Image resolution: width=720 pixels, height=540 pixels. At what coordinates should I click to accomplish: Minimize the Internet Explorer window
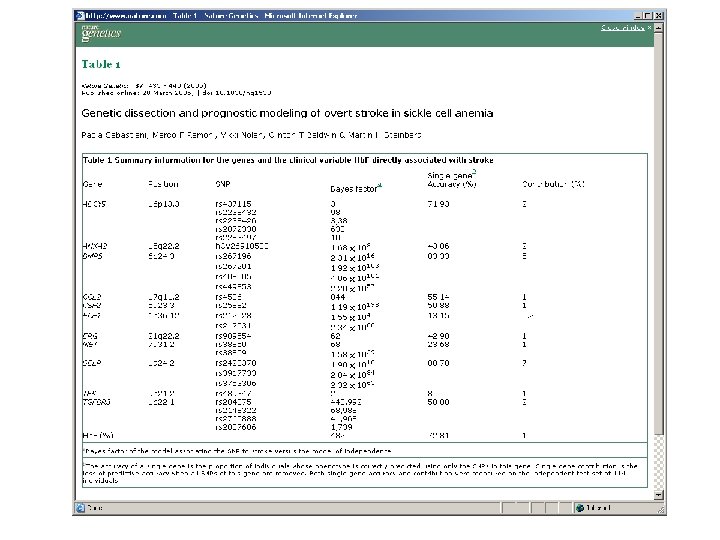(638, 16)
